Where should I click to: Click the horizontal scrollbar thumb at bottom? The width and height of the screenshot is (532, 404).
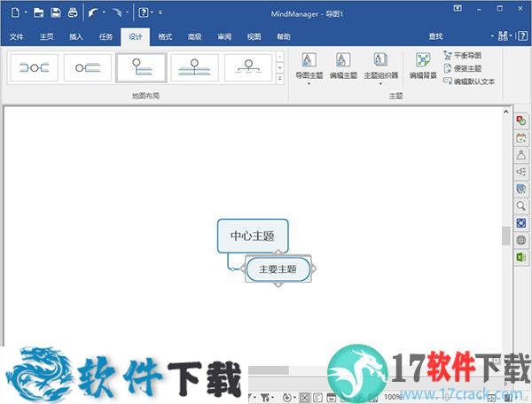tap(269, 370)
